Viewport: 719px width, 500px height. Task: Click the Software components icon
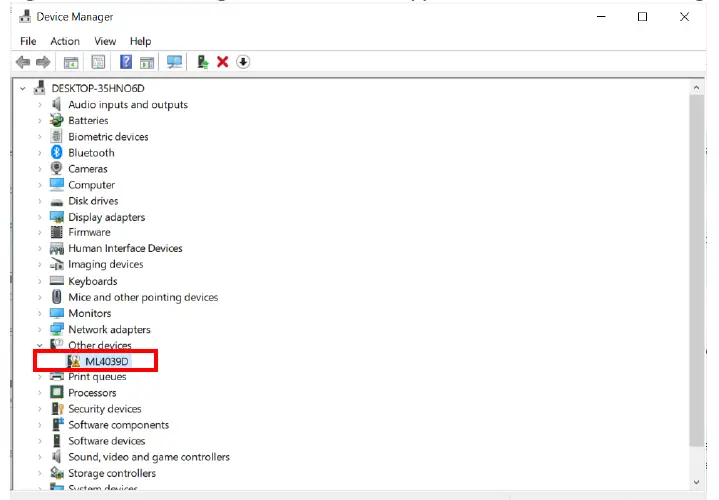pos(57,424)
